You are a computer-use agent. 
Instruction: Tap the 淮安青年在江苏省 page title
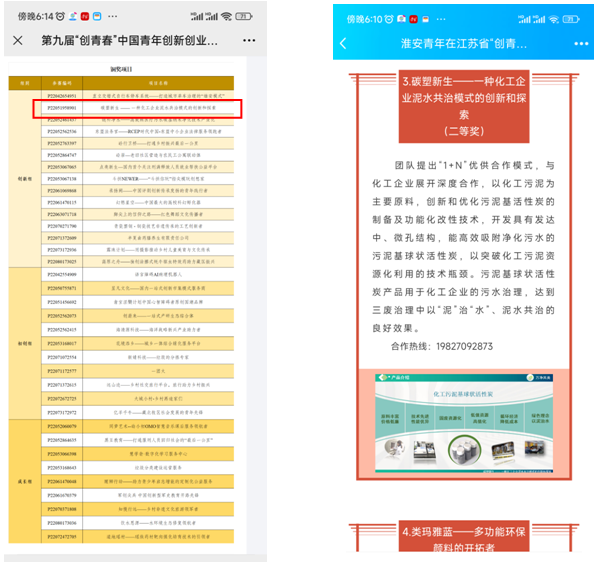click(x=463, y=44)
